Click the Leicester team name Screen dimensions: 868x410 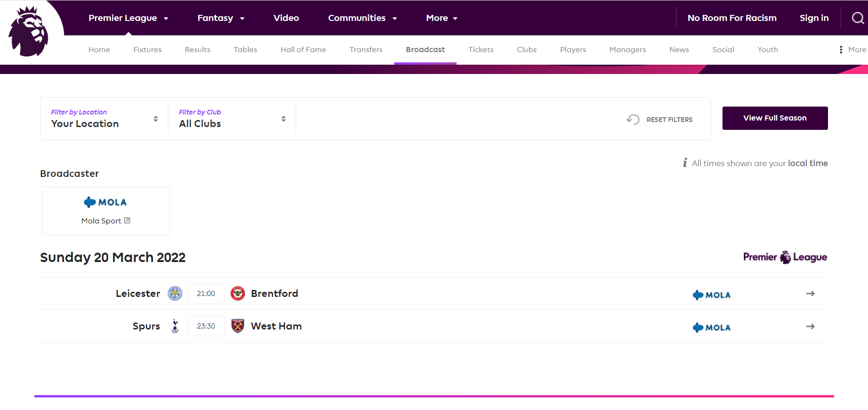(138, 294)
